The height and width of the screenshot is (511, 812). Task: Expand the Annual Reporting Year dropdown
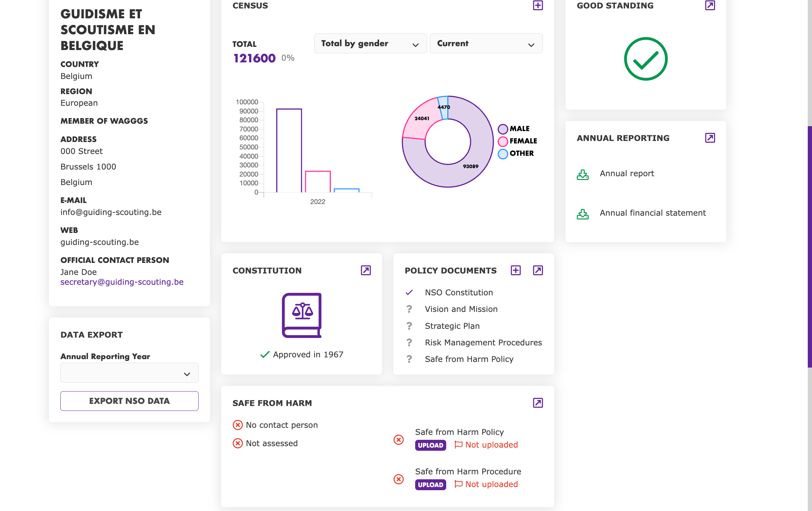click(x=129, y=373)
